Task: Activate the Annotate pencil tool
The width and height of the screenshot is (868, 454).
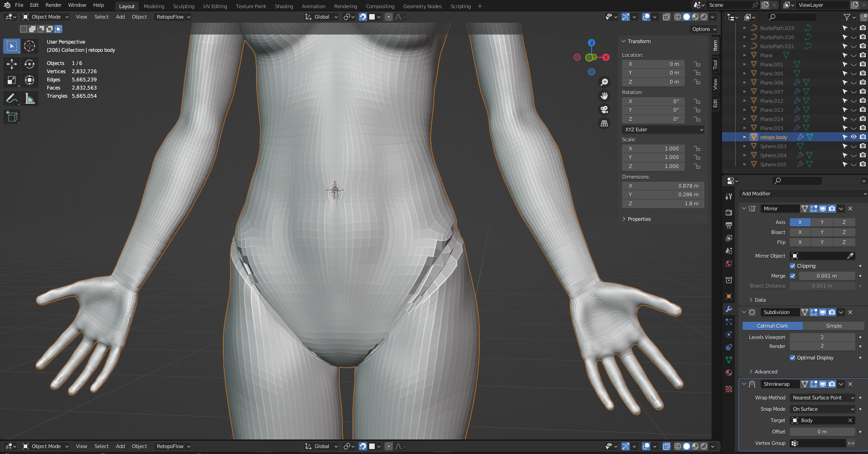Action: [x=12, y=98]
